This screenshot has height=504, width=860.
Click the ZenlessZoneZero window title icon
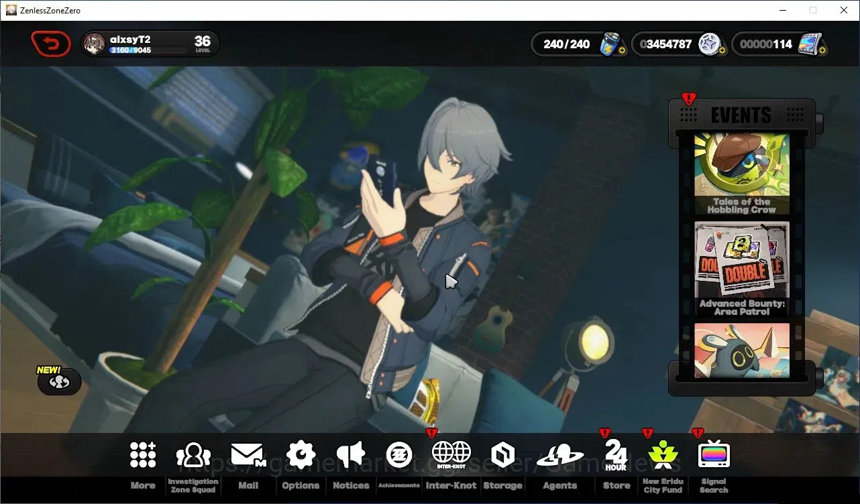tap(11, 10)
